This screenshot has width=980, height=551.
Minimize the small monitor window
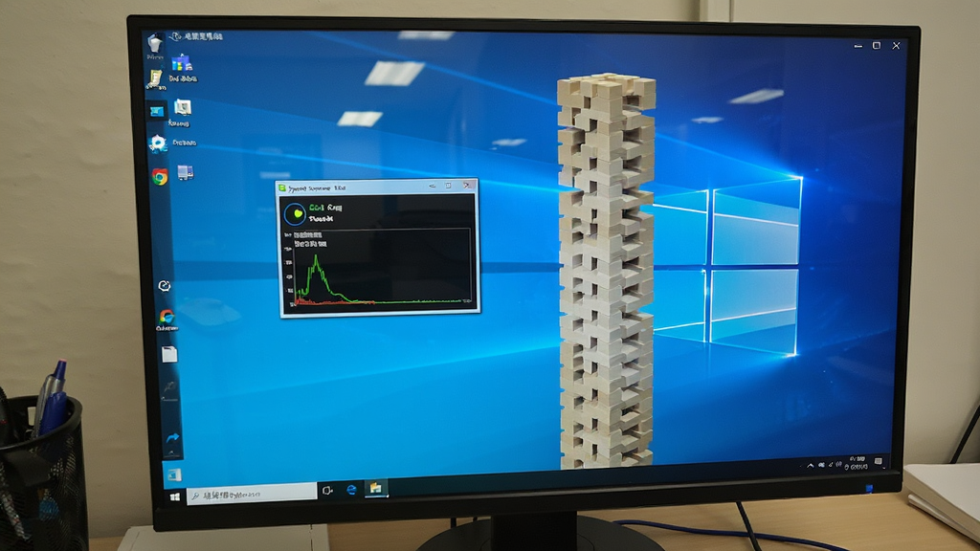tap(432, 187)
